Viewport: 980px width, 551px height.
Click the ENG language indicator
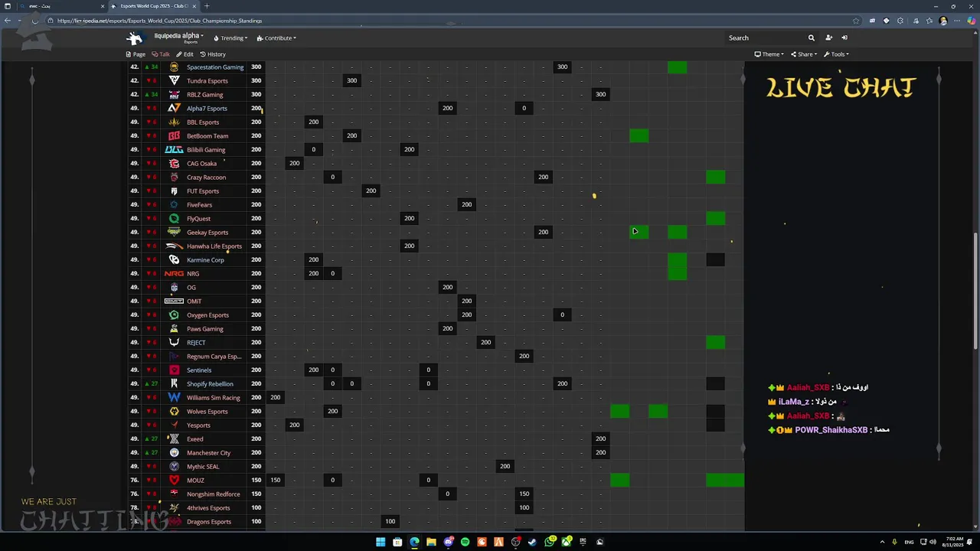pyautogui.click(x=910, y=542)
